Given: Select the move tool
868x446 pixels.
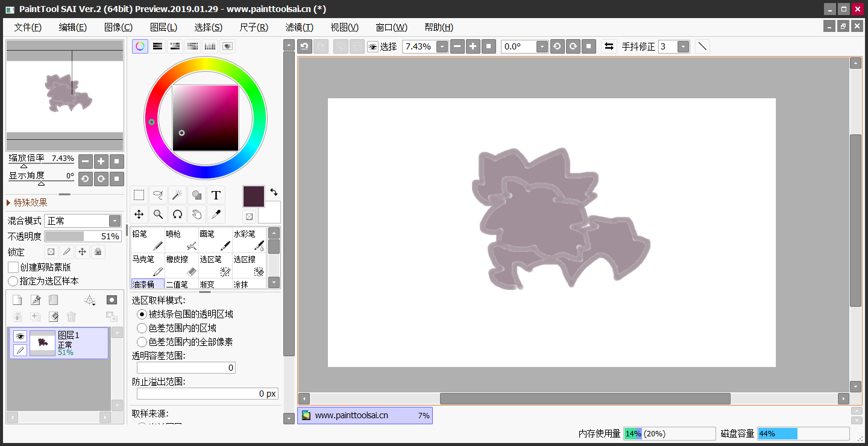Looking at the screenshot, I should [139, 214].
